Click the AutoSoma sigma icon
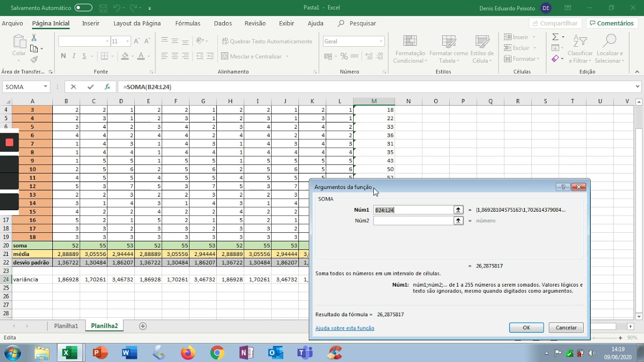The image size is (644, 362). coord(555,37)
